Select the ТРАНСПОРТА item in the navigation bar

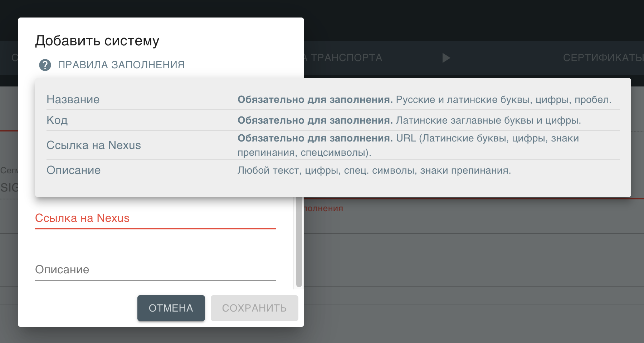point(347,57)
